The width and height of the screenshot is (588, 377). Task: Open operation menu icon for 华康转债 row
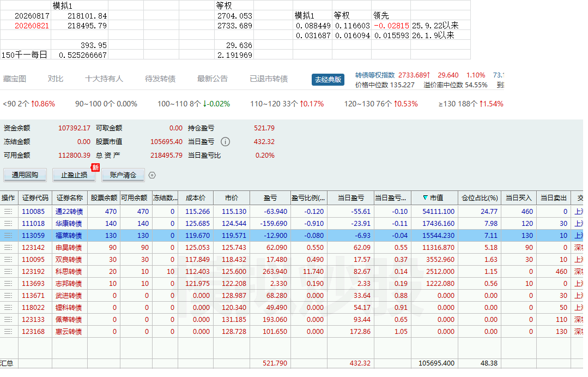[x=8, y=224]
